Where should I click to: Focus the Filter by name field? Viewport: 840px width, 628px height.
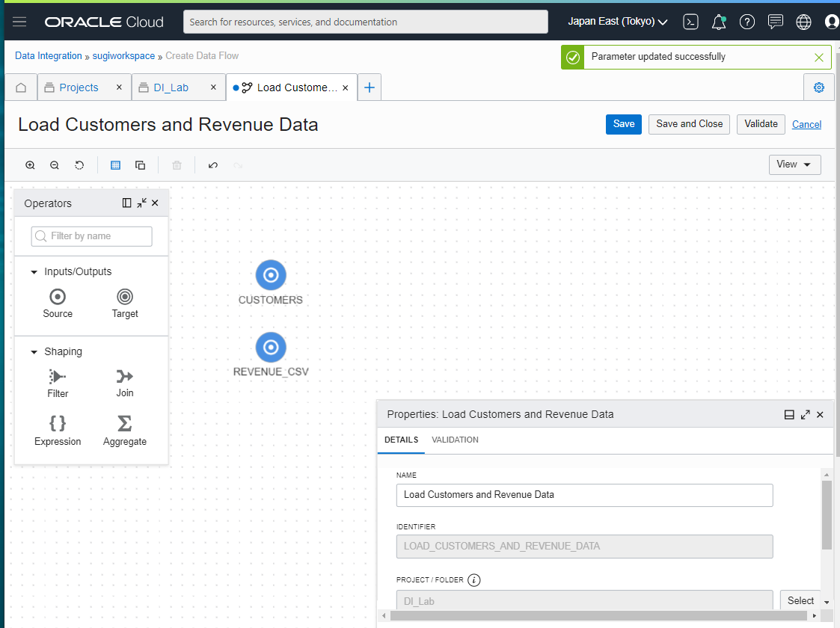click(91, 237)
